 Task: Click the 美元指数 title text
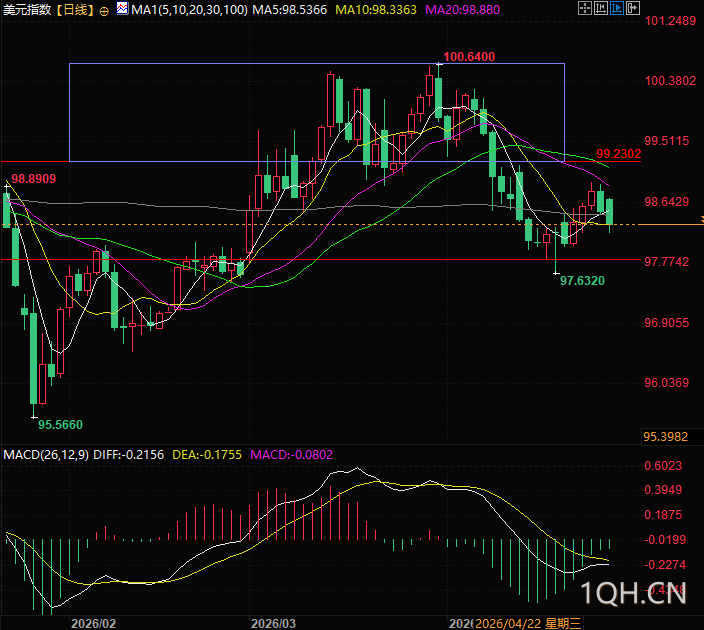[x=28, y=9]
